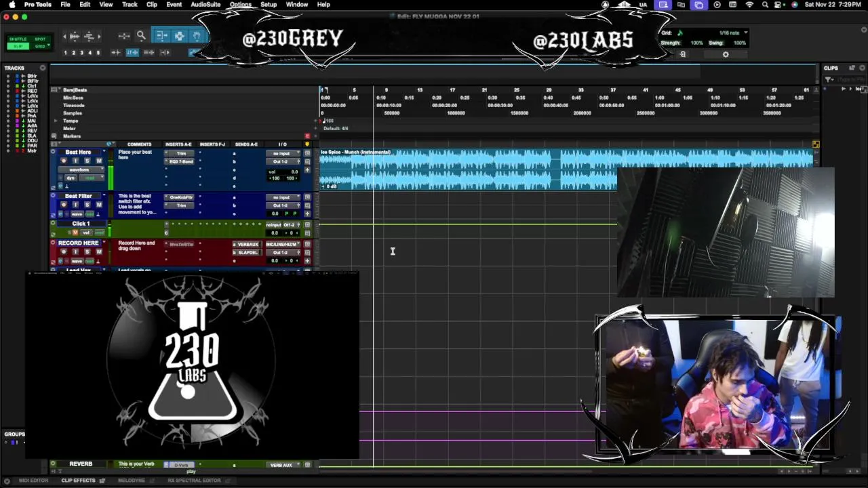The image size is (868, 488).
Task: Mute the Beat Filter track
Action: point(99,205)
